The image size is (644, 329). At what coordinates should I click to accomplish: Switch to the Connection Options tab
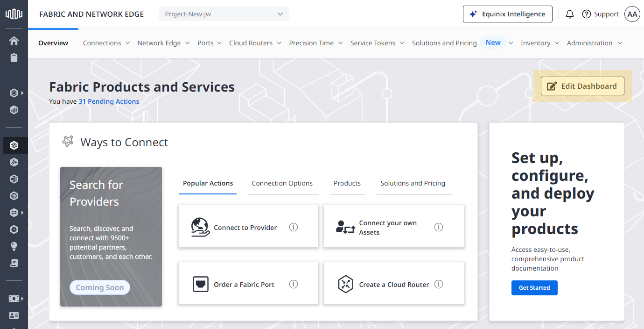(x=282, y=183)
